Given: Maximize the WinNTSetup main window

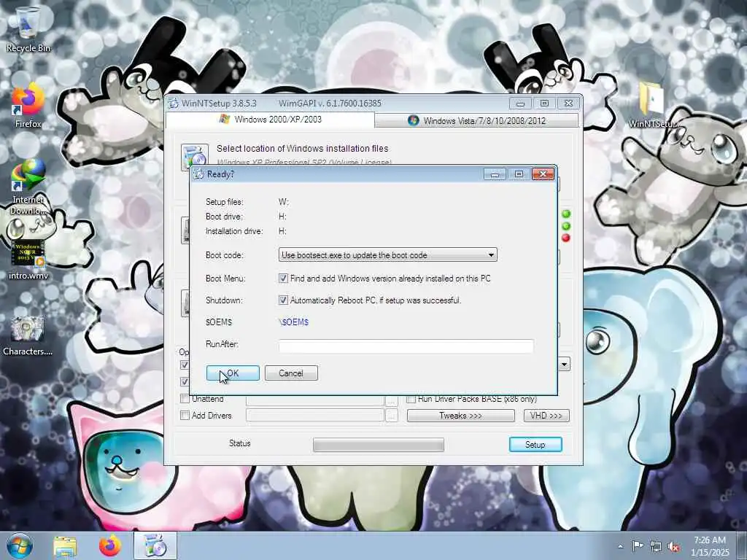Looking at the screenshot, I should tap(544, 104).
